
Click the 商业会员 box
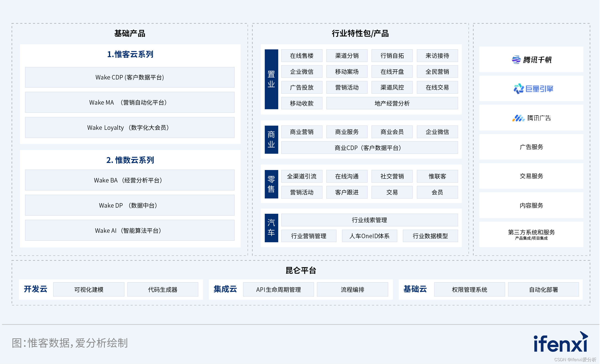(x=392, y=132)
